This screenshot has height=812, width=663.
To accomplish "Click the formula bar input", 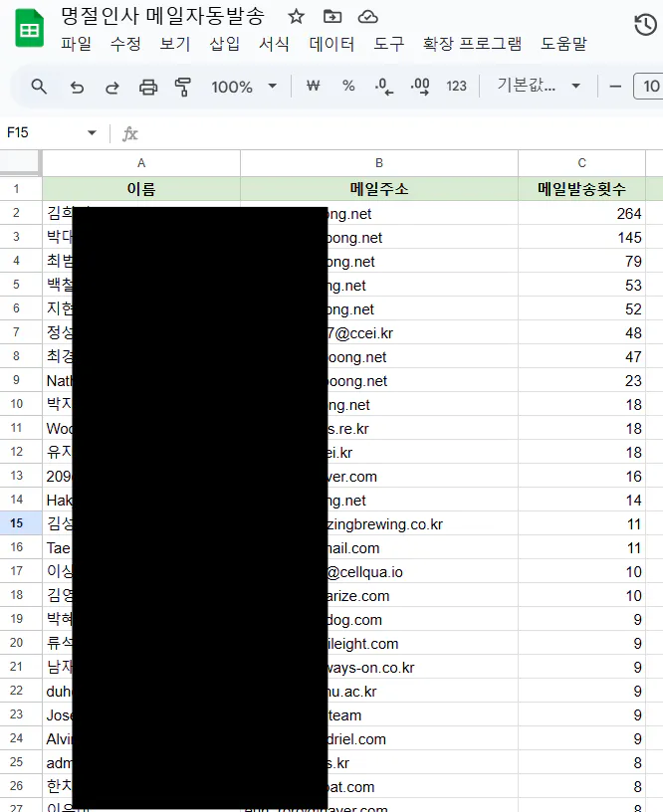I will [399, 133].
